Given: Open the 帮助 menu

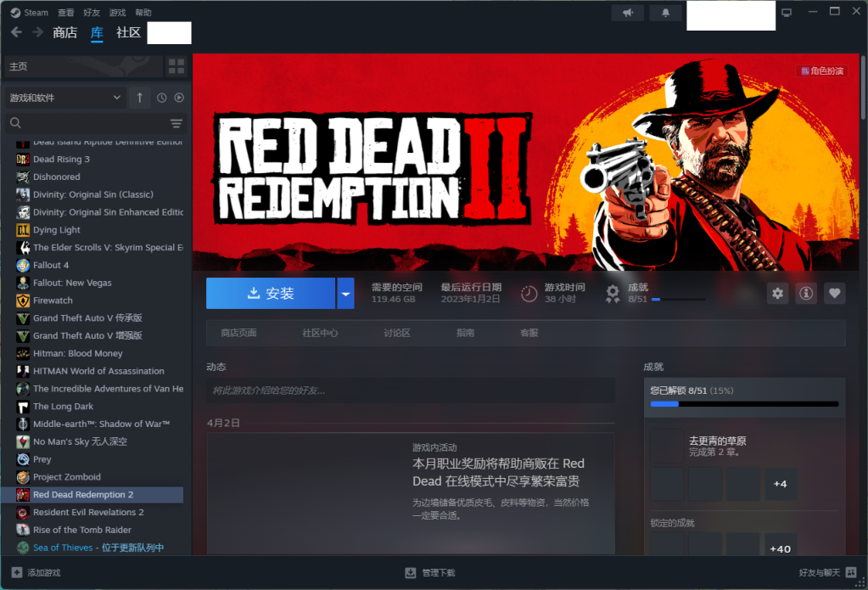Looking at the screenshot, I should (143, 12).
